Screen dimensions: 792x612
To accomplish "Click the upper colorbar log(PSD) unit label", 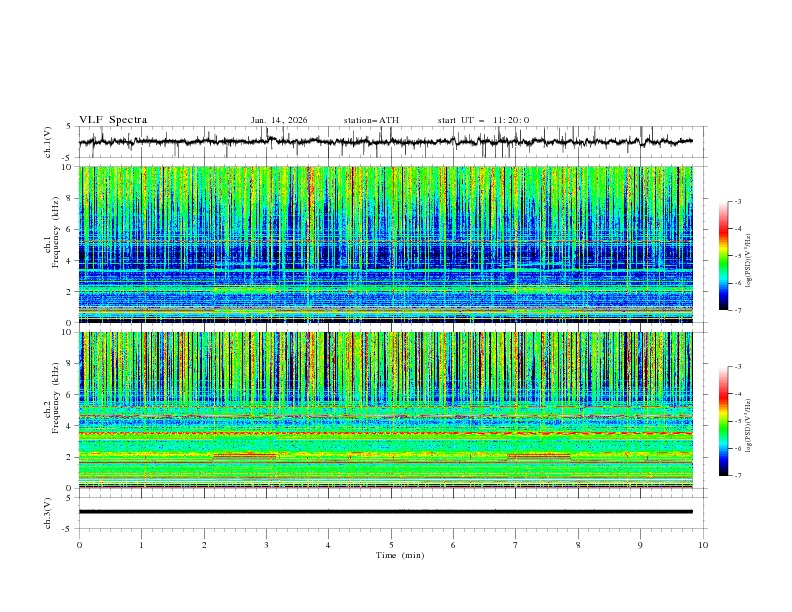I will (749, 256).
